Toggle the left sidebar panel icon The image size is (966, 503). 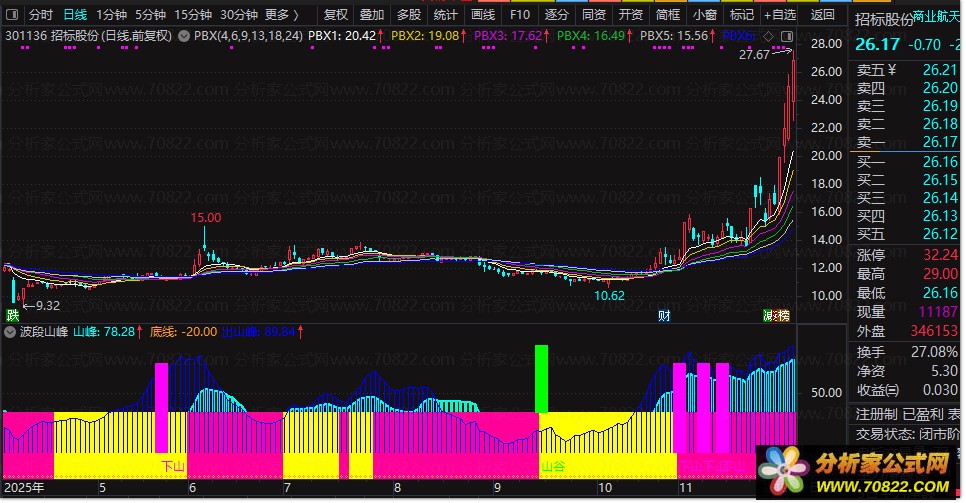click(12, 14)
